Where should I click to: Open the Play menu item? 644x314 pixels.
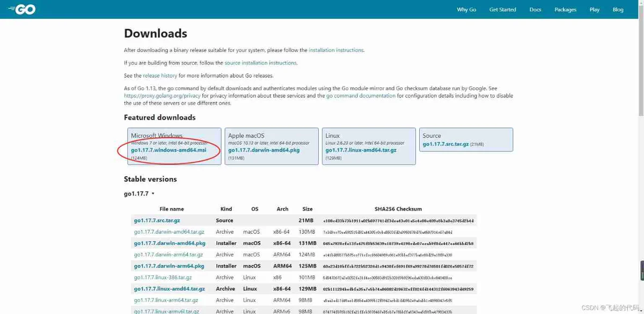(594, 10)
